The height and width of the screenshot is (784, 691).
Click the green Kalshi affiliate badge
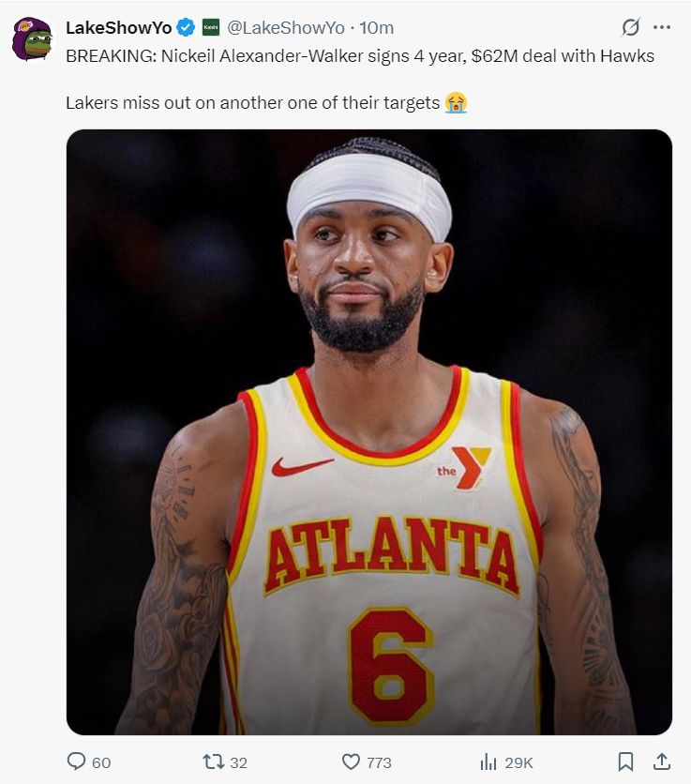click(x=211, y=27)
